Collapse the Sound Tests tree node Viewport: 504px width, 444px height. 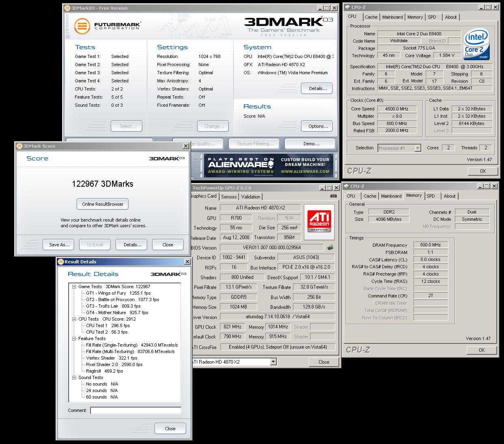point(74,377)
